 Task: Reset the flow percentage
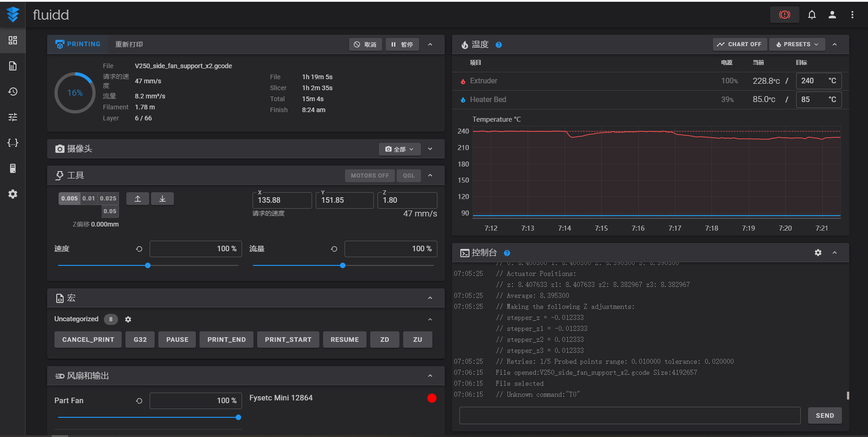click(334, 249)
